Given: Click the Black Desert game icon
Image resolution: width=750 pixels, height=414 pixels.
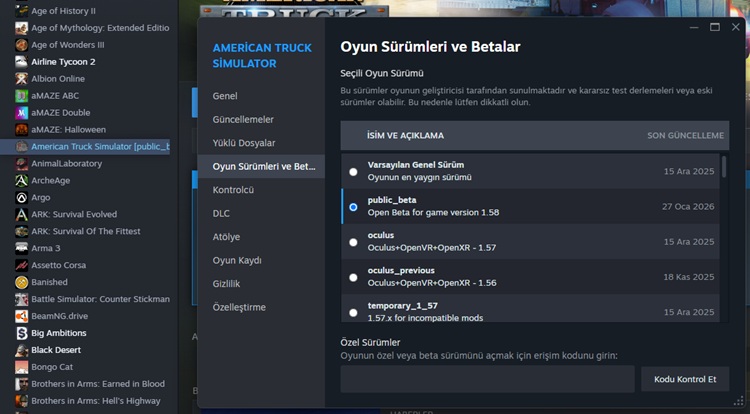Looking at the screenshot, I should tap(21, 350).
